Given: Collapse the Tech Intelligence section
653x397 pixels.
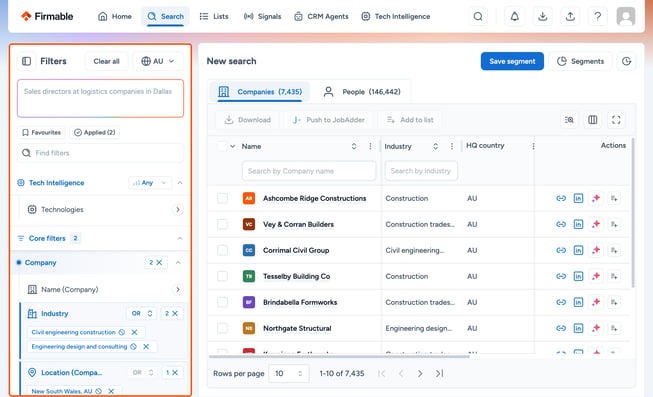Looking at the screenshot, I should [x=180, y=182].
